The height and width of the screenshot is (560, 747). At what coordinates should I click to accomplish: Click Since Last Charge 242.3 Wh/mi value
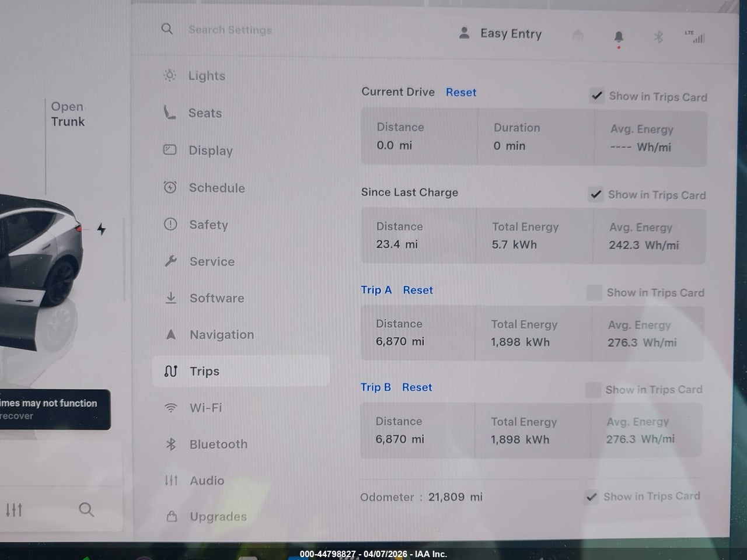(x=644, y=245)
